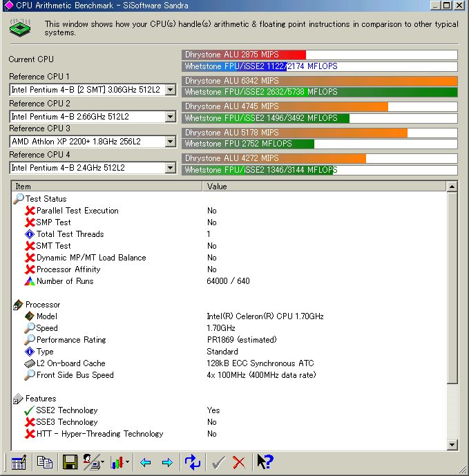Select the 'PR1869 (estimated)' value

pos(242,340)
